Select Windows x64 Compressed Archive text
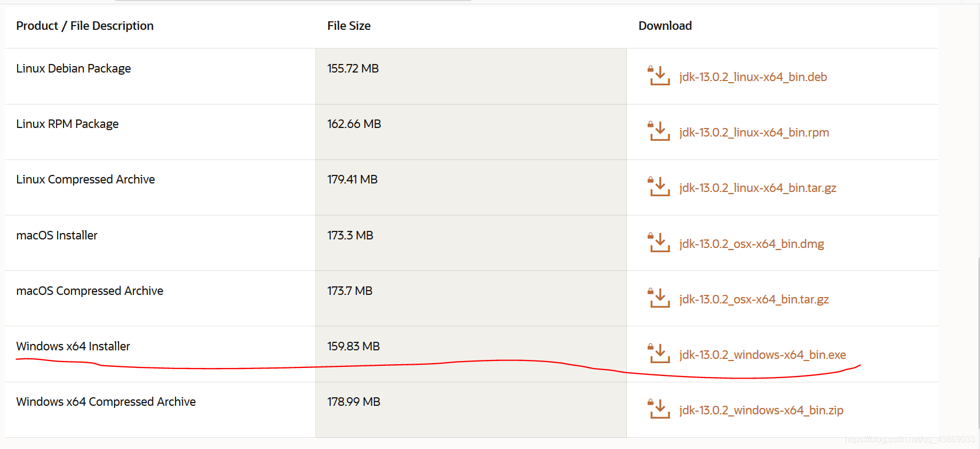This screenshot has height=449, width=980. point(106,402)
